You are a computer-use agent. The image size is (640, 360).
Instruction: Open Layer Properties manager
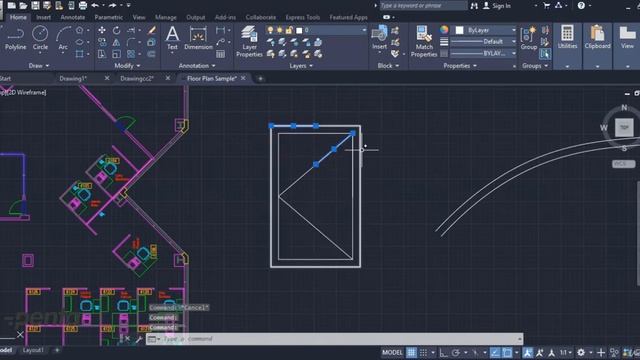[x=249, y=41]
